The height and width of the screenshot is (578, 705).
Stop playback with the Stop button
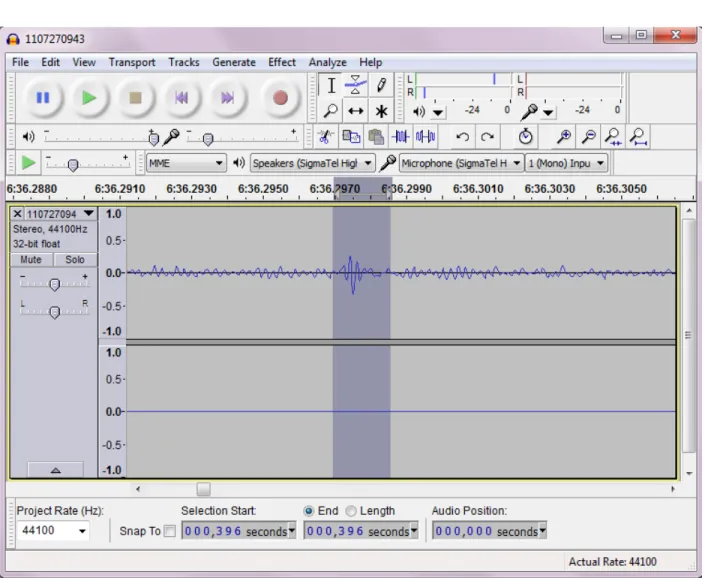[x=135, y=98]
